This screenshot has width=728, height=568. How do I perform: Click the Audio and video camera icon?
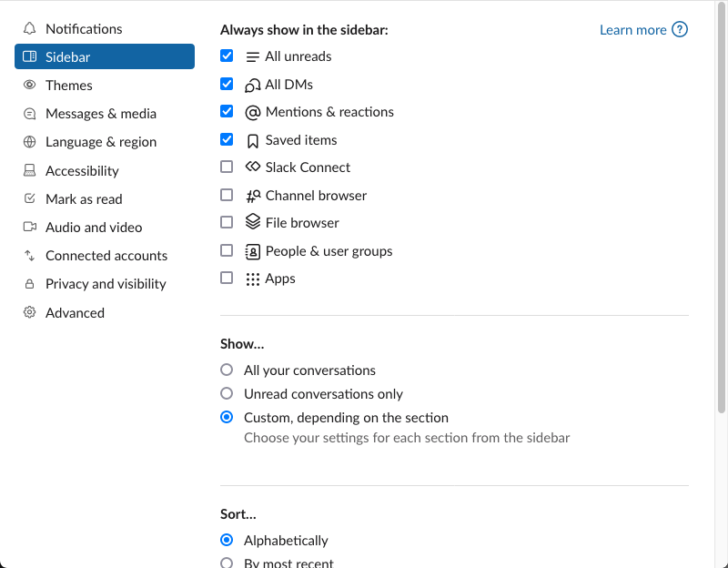click(30, 227)
